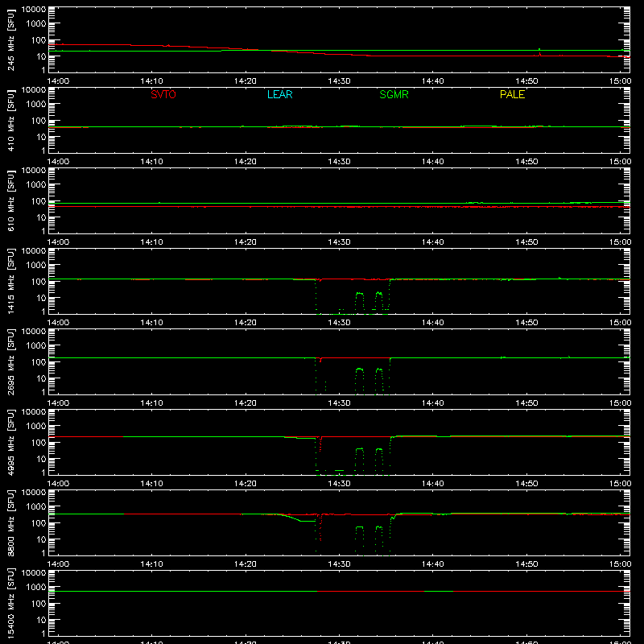Click 14:20 under the 4995 MHz plot

pos(246,484)
